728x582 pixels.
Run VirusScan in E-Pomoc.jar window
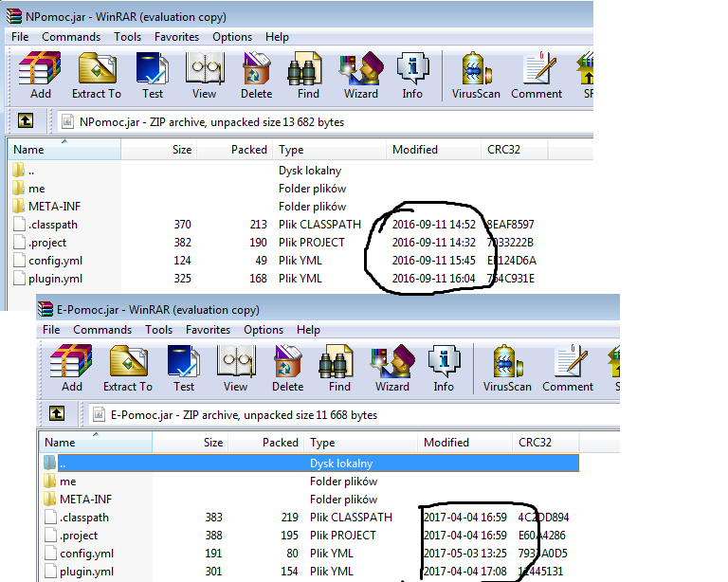(507, 369)
